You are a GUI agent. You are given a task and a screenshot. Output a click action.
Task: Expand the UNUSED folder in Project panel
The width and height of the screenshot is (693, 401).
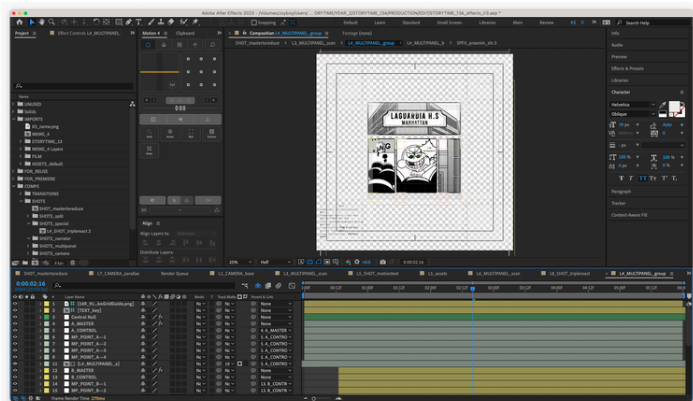coord(13,104)
